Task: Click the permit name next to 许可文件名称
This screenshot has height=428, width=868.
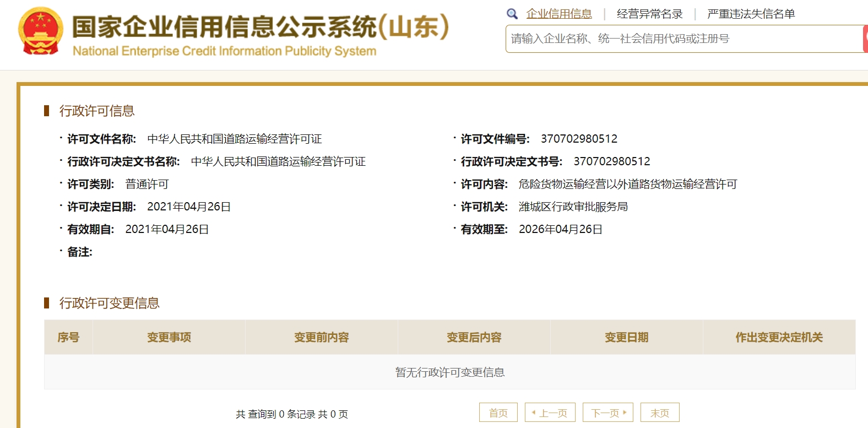Action: (x=235, y=139)
